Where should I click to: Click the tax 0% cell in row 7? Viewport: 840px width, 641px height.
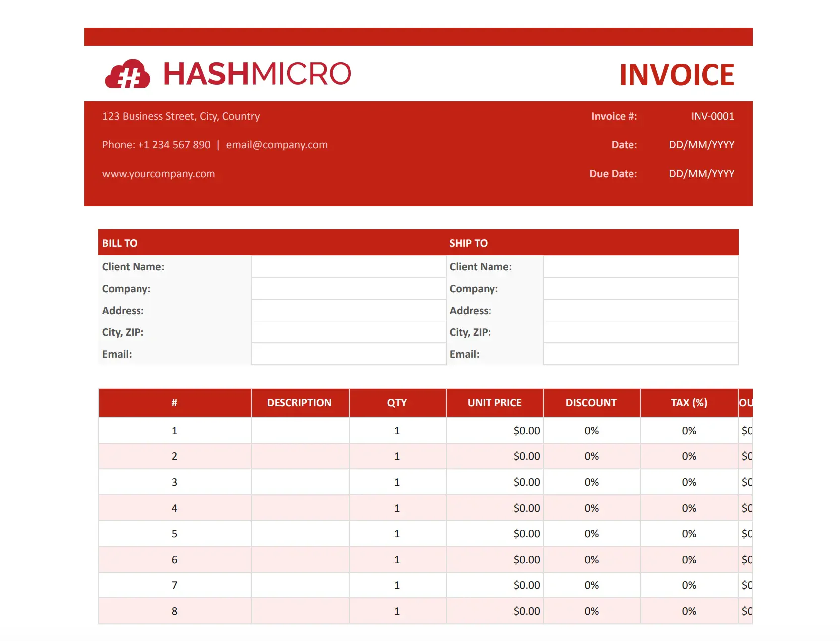tap(689, 585)
